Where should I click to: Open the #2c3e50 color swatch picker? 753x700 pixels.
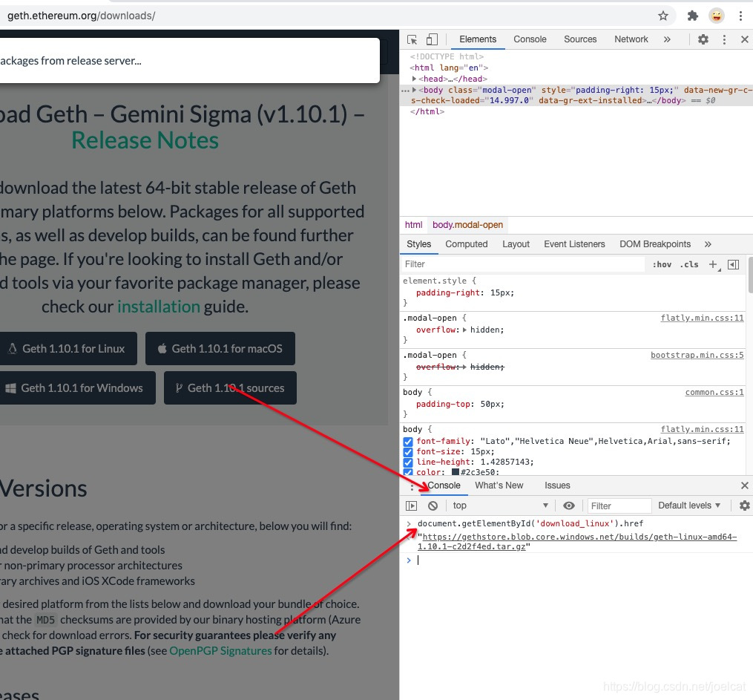coord(456,472)
